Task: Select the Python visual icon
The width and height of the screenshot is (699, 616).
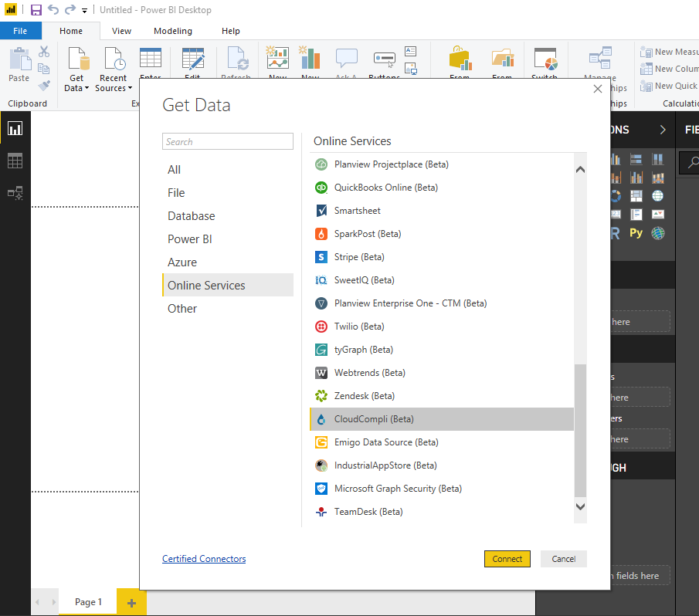Action: coord(636,233)
